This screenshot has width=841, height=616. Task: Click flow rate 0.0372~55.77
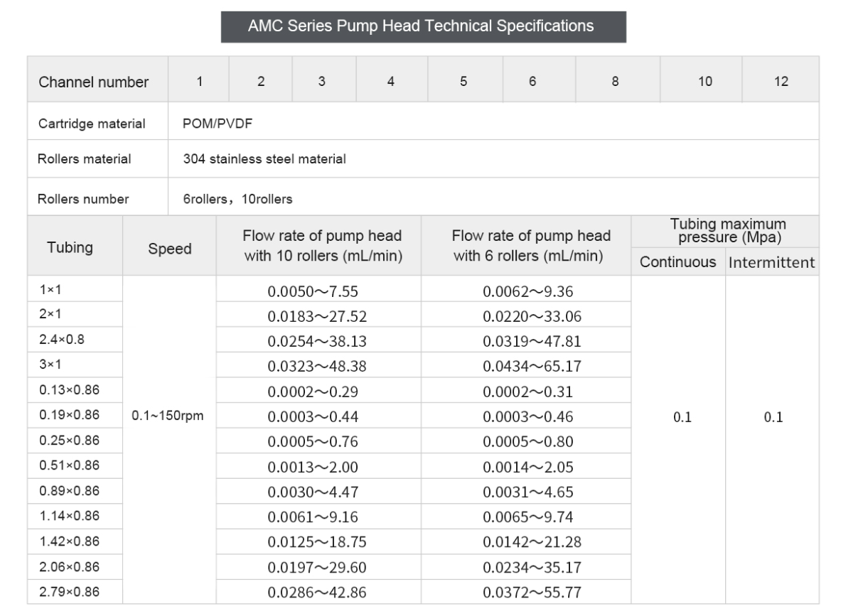pos(532,593)
